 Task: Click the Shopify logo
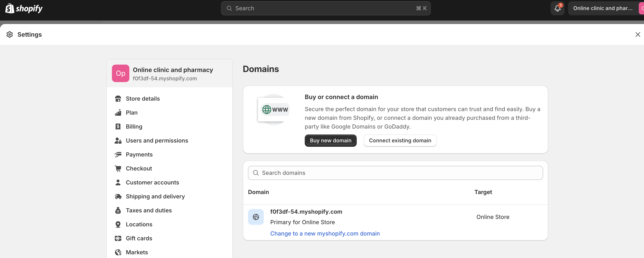pos(24,8)
